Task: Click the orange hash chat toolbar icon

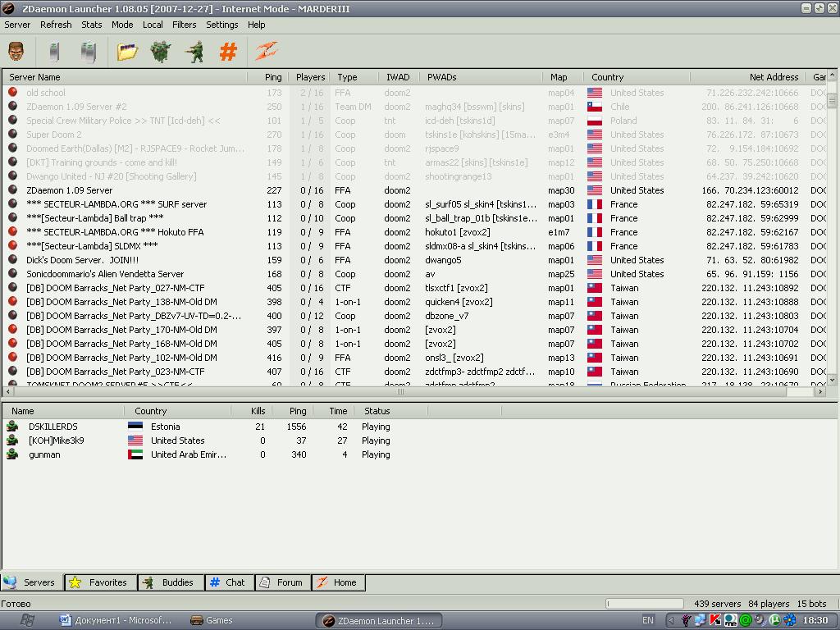Action: (x=228, y=52)
